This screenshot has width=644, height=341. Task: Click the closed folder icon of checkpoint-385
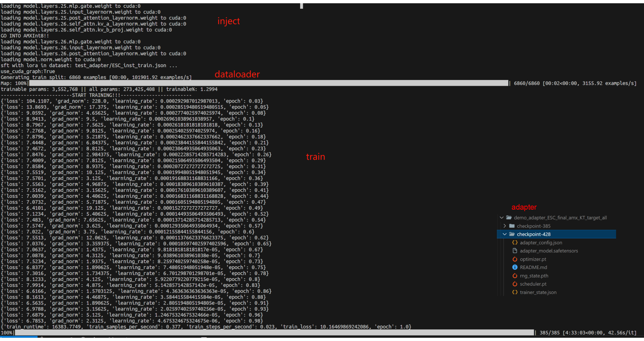click(x=512, y=226)
